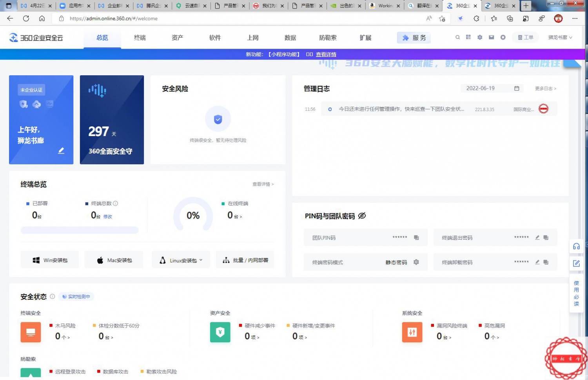
Task: Click the 0% online ratio gauge
Action: (193, 215)
